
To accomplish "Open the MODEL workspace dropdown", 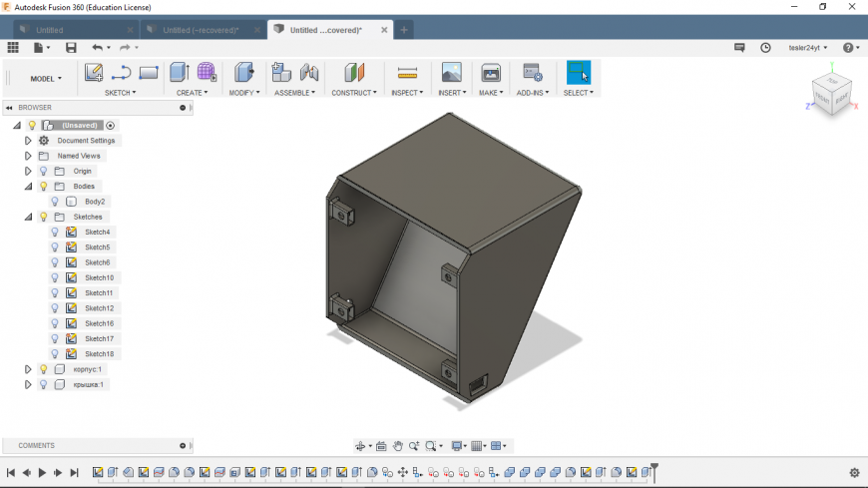I will coord(45,78).
